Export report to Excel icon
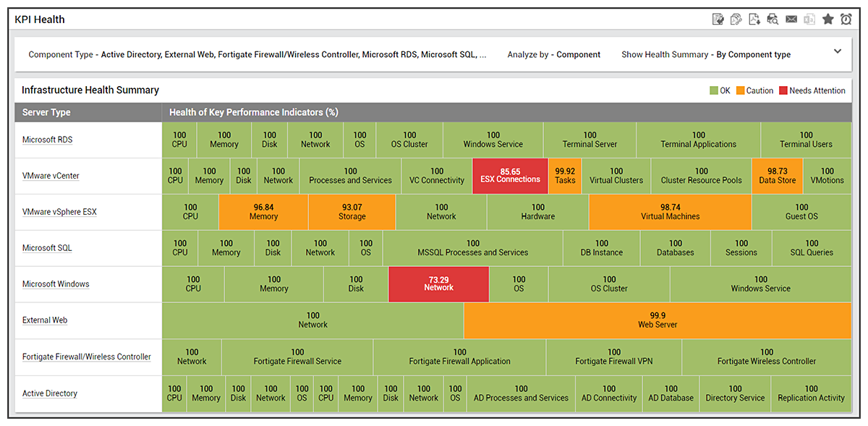Screen dimensions: 868x426 [809, 19]
